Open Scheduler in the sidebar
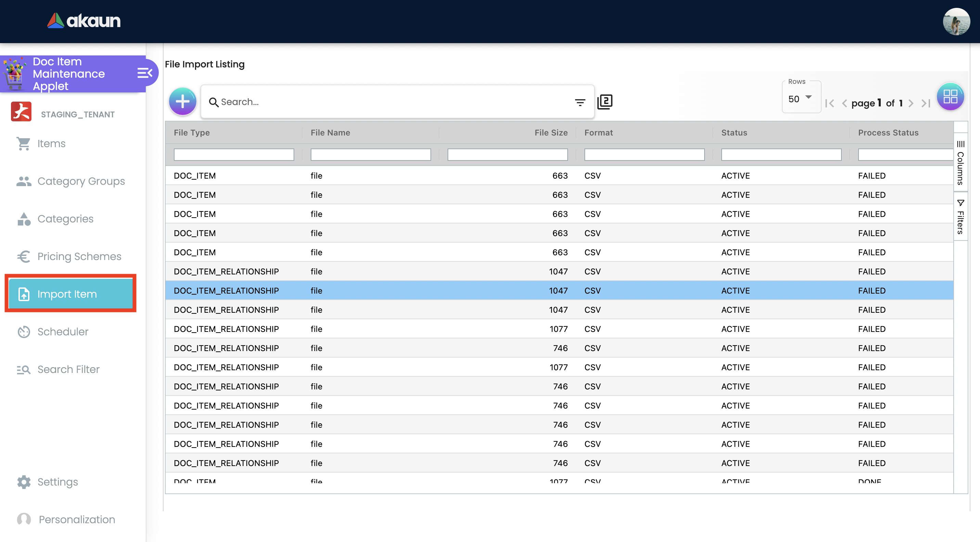 click(x=63, y=332)
